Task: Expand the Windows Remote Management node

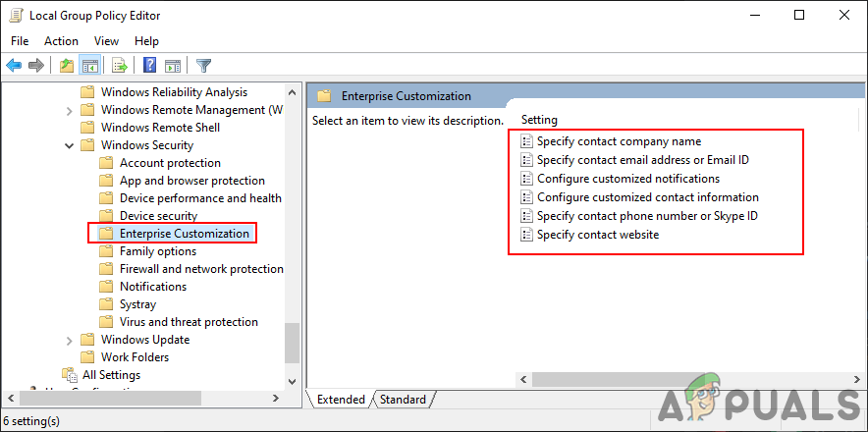Action: coord(70,110)
